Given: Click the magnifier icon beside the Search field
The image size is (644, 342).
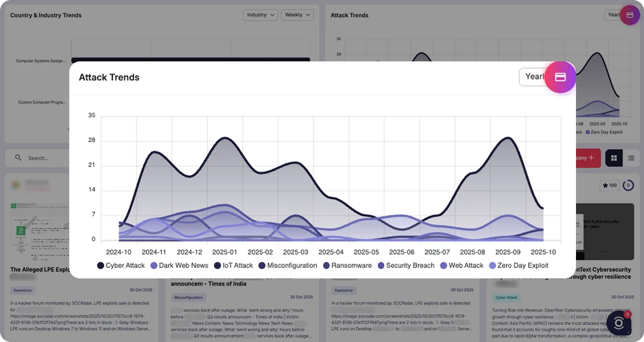Looking at the screenshot, I should click(x=18, y=158).
